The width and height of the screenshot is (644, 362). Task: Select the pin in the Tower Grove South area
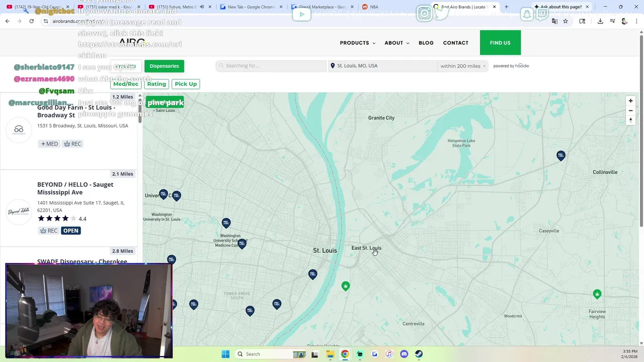coord(250,311)
